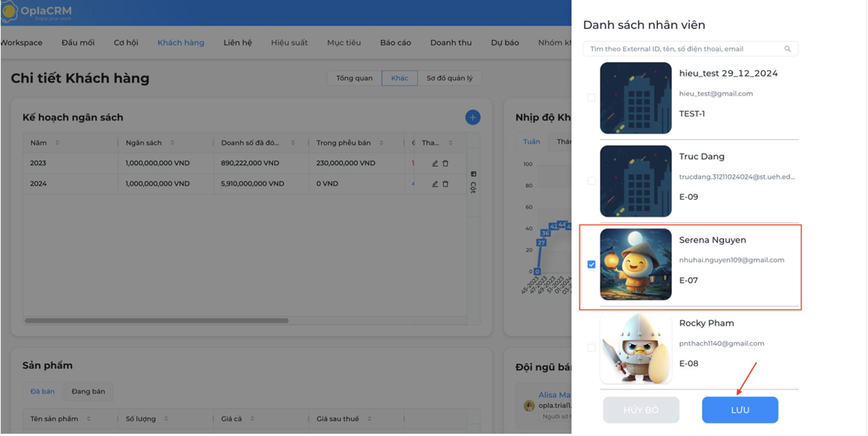This screenshot has height=436, width=868.
Task: Click the TEST-1 employee ID text
Action: pyautogui.click(x=692, y=113)
